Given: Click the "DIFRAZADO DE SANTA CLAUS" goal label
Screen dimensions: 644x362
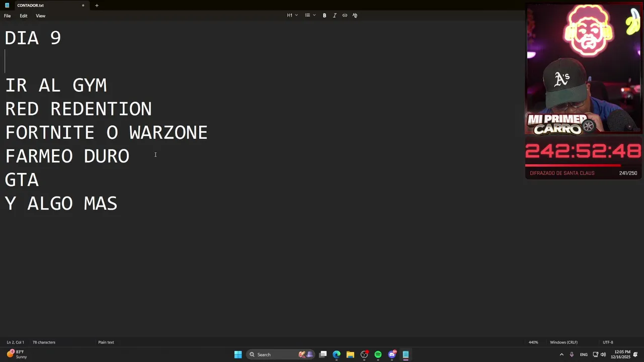Looking at the screenshot, I should click(562, 173).
